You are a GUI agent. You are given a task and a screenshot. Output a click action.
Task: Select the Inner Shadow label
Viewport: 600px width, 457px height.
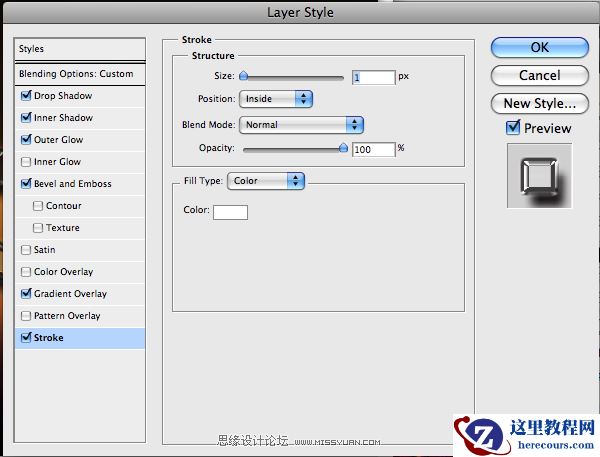click(64, 118)
